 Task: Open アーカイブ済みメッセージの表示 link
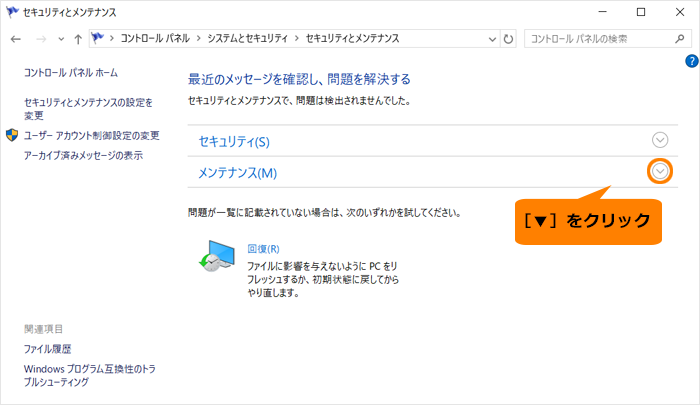point(83,155)
